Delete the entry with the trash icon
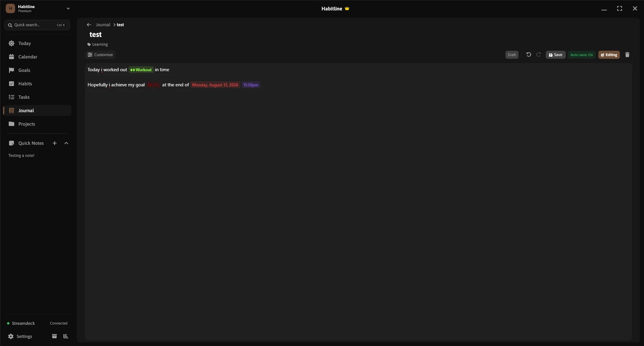The image size is (644, 346). (627, 55)
